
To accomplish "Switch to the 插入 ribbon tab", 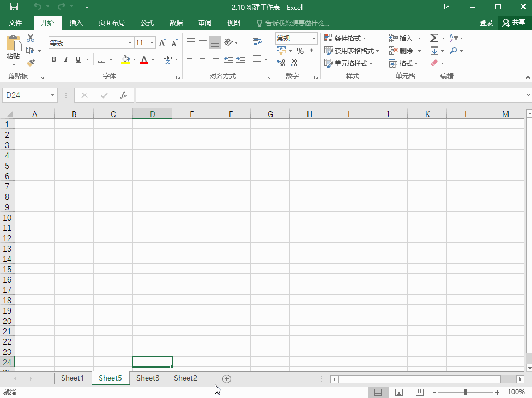I will click(76, 23).
